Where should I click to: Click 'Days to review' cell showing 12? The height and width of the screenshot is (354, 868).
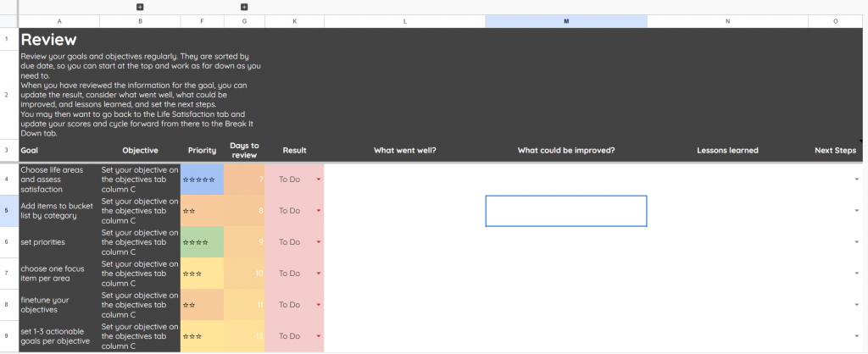(244, 336)
